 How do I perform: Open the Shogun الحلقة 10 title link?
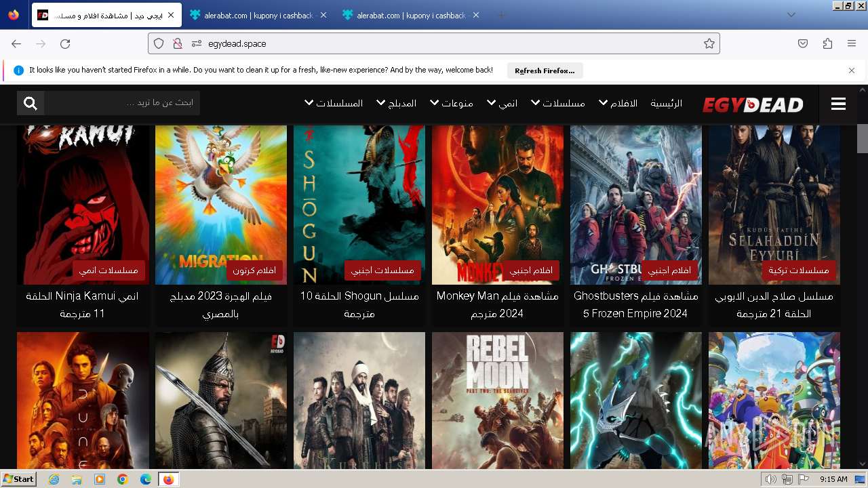click(x=359, y=305)
